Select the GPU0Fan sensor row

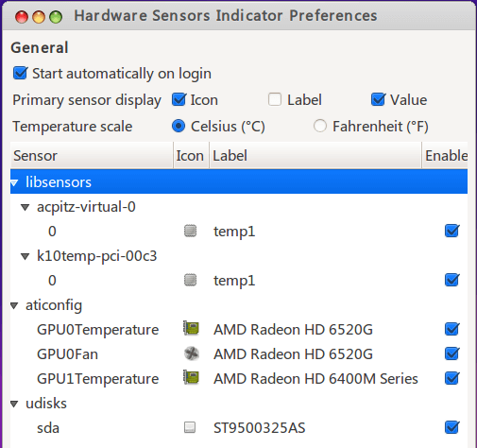[239, 353]
